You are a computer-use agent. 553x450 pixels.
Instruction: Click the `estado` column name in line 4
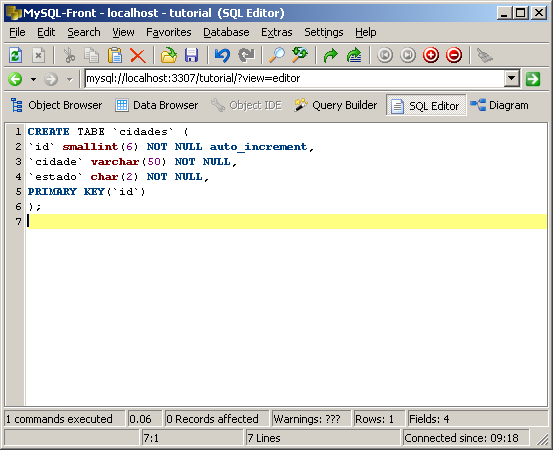pyautogui.click(x=55, y=177)
